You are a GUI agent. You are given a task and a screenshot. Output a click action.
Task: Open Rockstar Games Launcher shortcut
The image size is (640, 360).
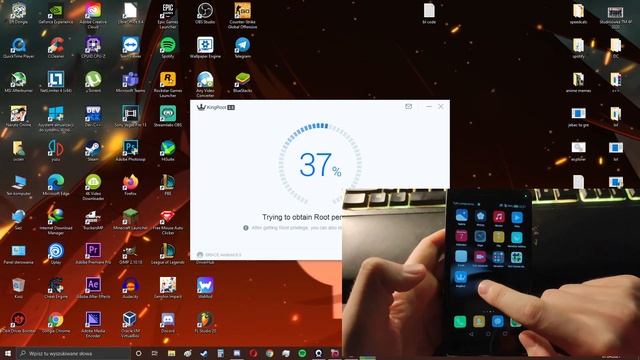168,84
